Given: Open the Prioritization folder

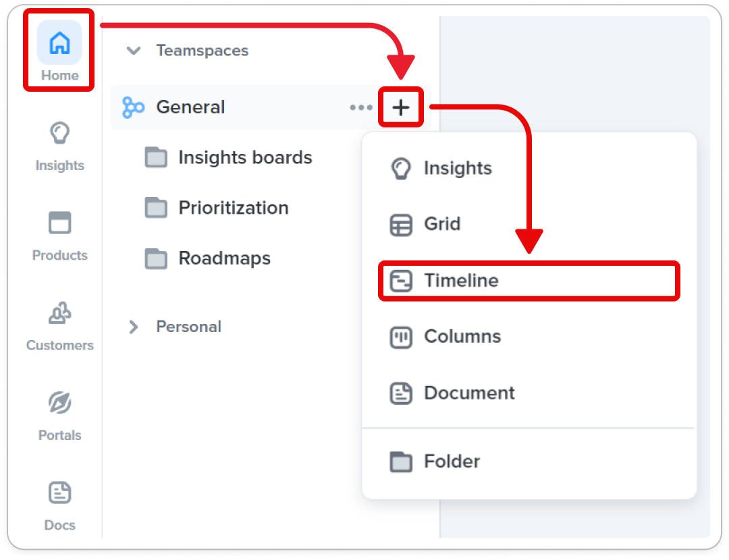Looking at the screenshot, I should pyautogui.click(x=217, y=208).
